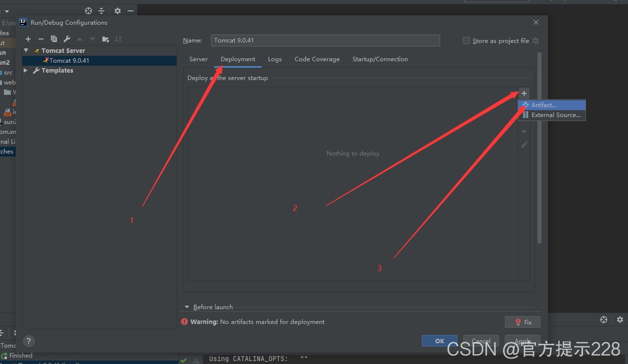Click the crosshair icon in bottom tool window
The height and width of the screenshot is (364, 628).
pyautogui.click(x=603, y=320)
